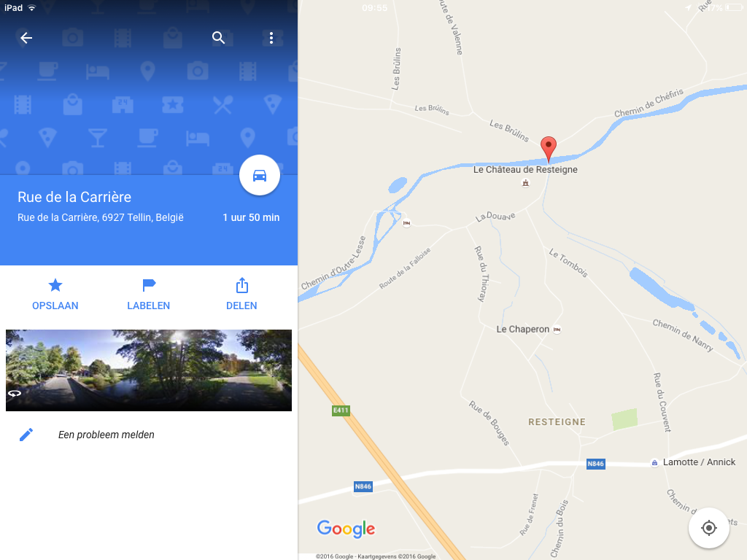Tap the Lamotte / Annick place marker
747x560 pixels.
[654, 462]
